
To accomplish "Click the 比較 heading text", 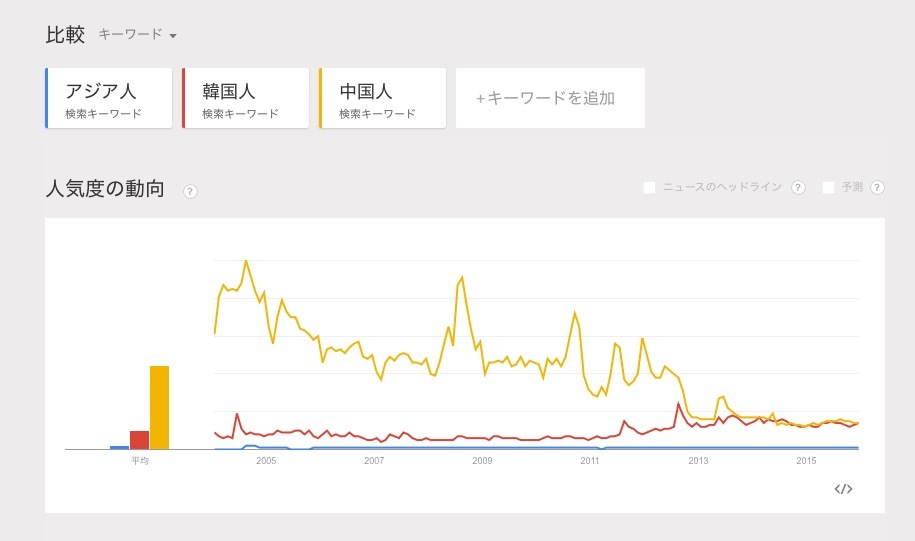I will pos(65,34).
